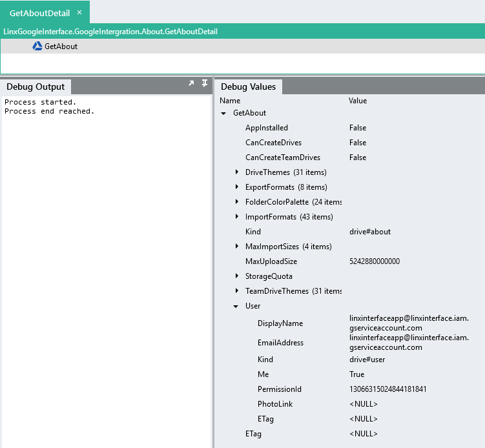
Task: Click the Google Drive icon beside GetAbout
Action: pyautogui.click(x=37, y=46)
